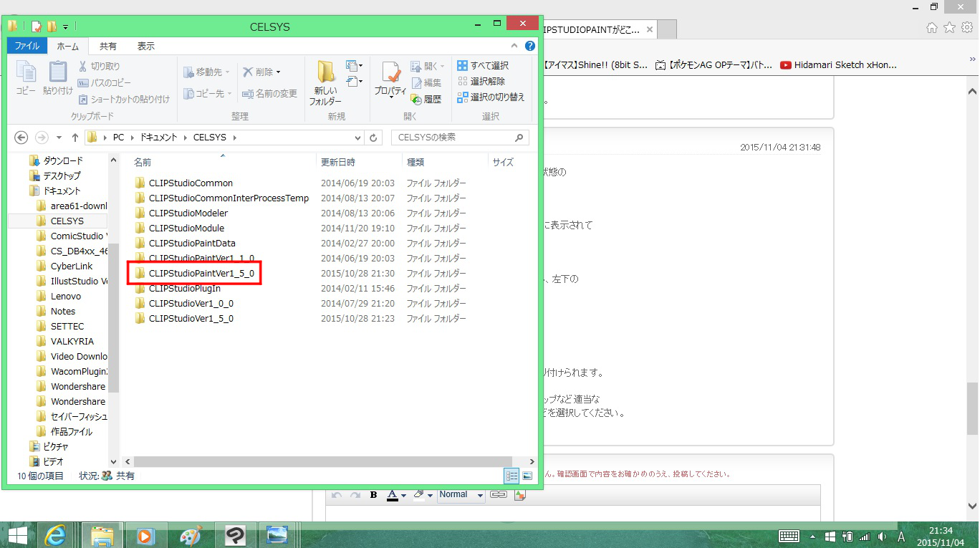Sort by Type (種類) column header

pyautogui.click(x=415, y=163)
